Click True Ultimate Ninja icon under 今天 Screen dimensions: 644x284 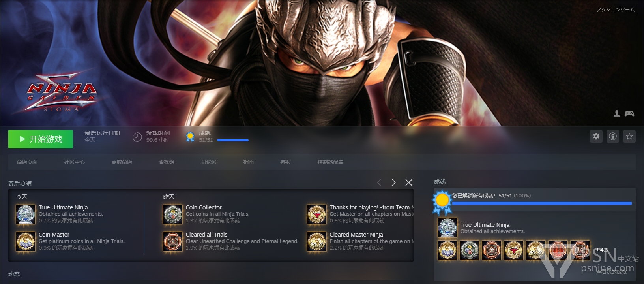(26, 214)
